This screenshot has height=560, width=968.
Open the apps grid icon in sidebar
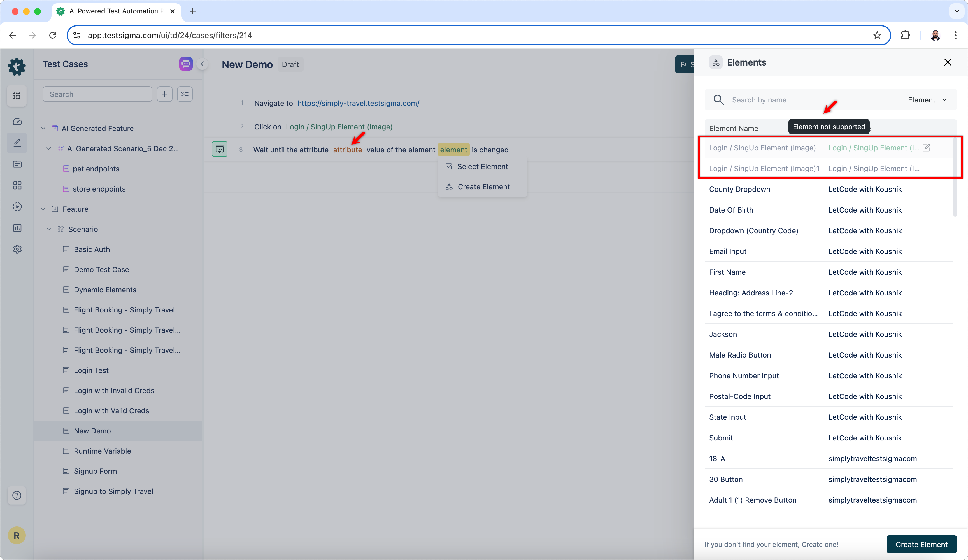pyautogui.click(x=17, y=96)
